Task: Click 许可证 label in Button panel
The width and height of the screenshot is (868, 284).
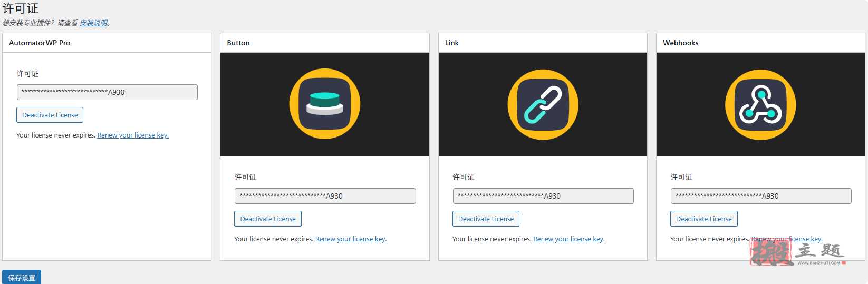Action: pyautogui.click(x=245, y=177)
